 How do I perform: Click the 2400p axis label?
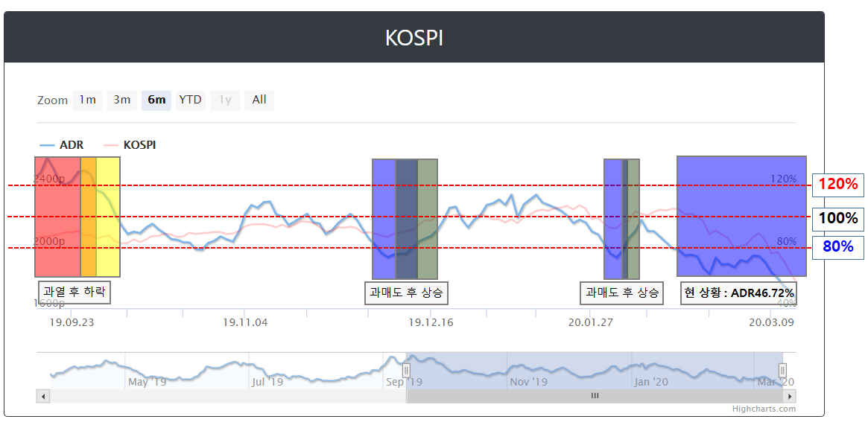point(49,179)
